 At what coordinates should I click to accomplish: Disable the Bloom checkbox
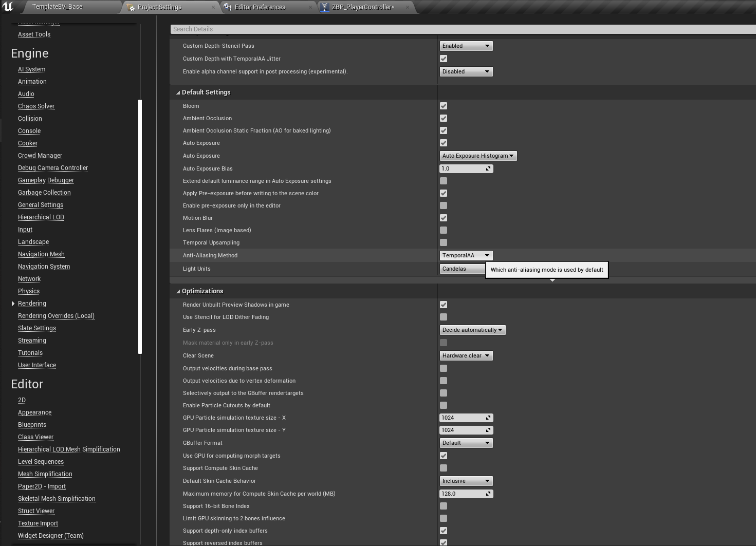pos(443,106)
